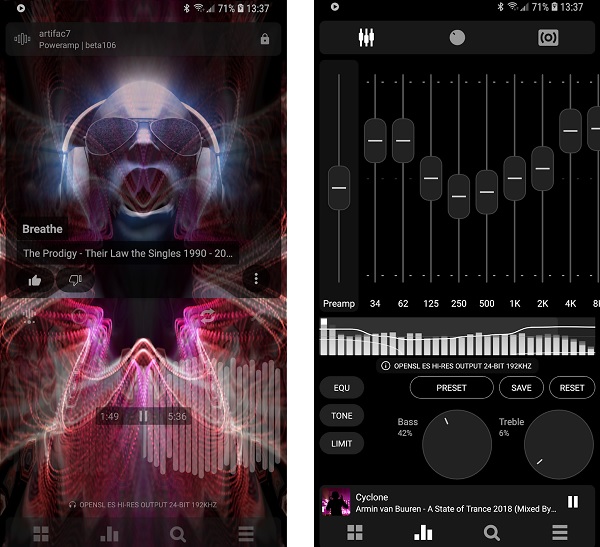Pause Breathe between 1:49 and 5:36
The width and height of the screenshot is (600, 547).
pyautogui.click(x=143, y=416)
